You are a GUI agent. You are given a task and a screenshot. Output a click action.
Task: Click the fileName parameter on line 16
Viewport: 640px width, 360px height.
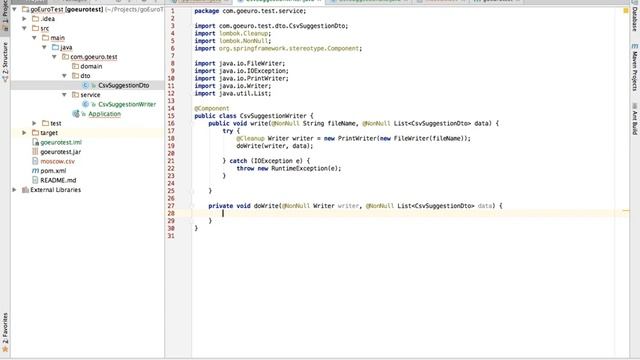coord(342,123)
